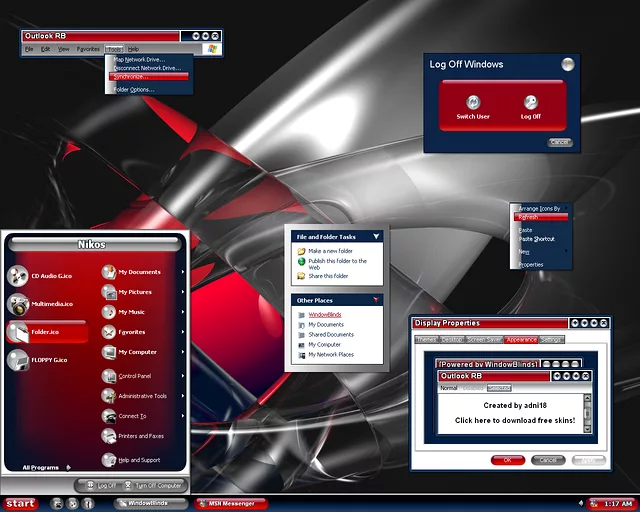The image size is (640, 512).
Task: Click the Start button on taskbar
Action: [19, 503]
